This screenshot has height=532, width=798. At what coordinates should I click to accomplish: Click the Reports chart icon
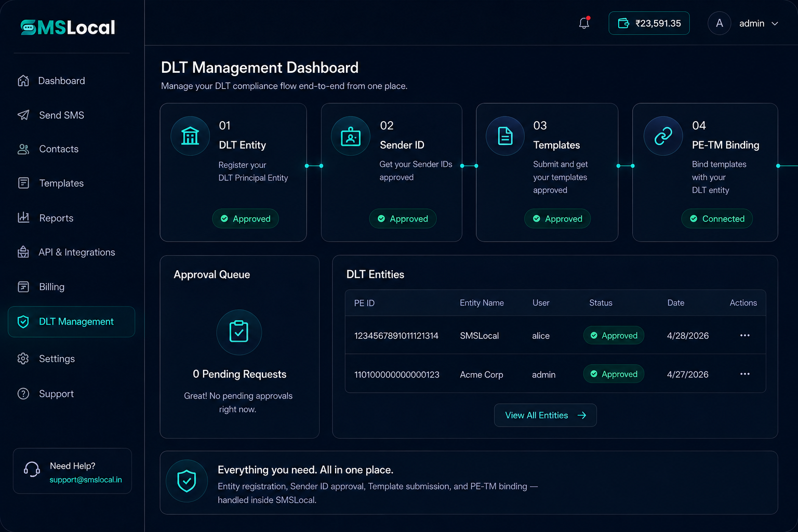tap(23, 218)
